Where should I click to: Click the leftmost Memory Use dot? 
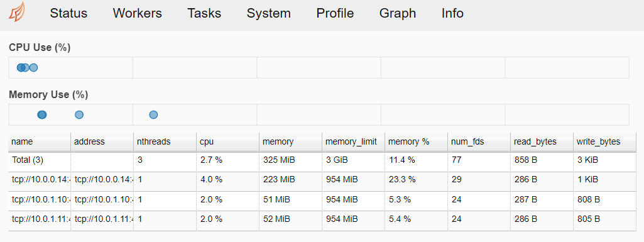coord(41,114)
